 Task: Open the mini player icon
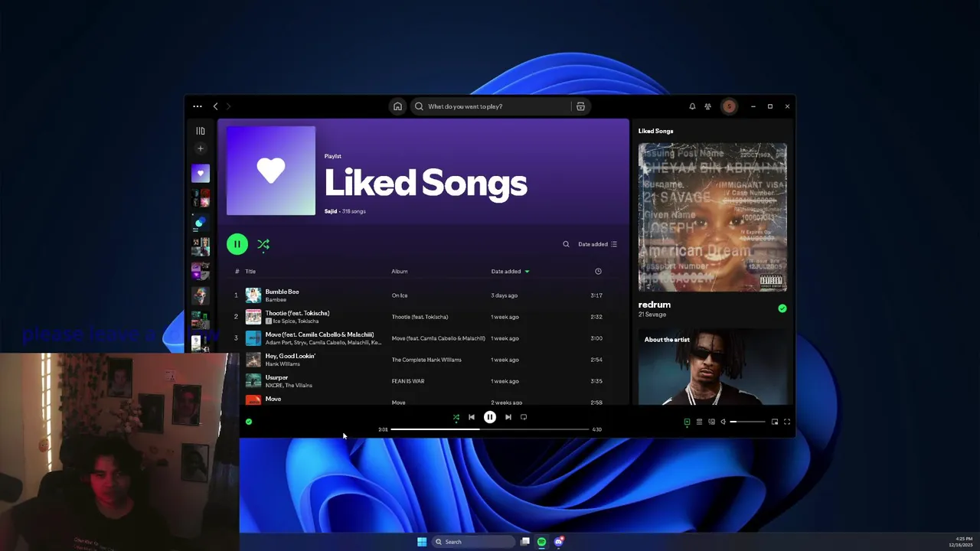(x=775, y=422)
